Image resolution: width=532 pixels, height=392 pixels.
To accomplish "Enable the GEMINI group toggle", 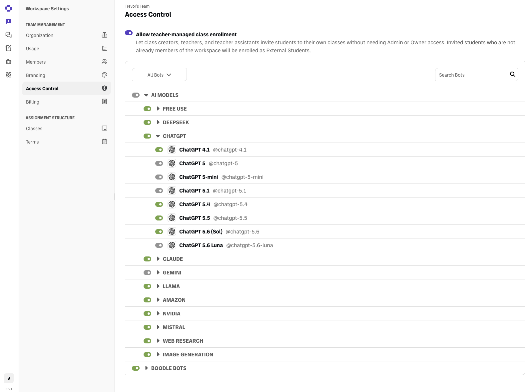I will click(x=148, y=272).
